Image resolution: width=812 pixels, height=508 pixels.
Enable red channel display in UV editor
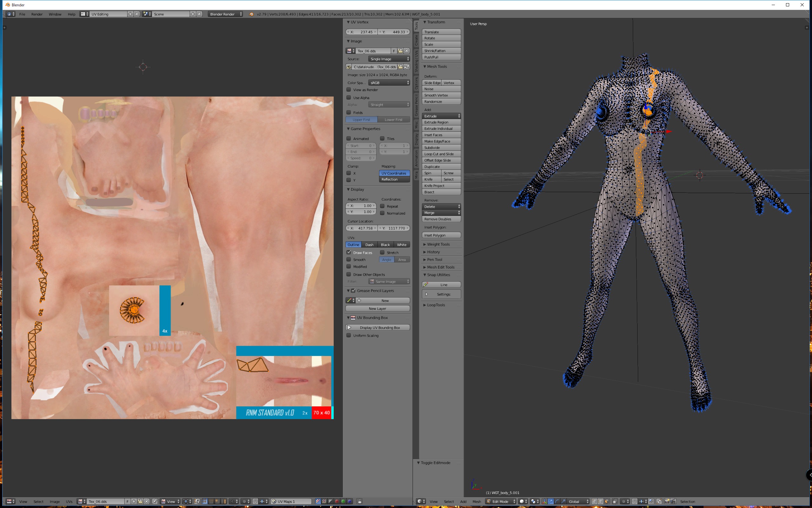[337, 501]
